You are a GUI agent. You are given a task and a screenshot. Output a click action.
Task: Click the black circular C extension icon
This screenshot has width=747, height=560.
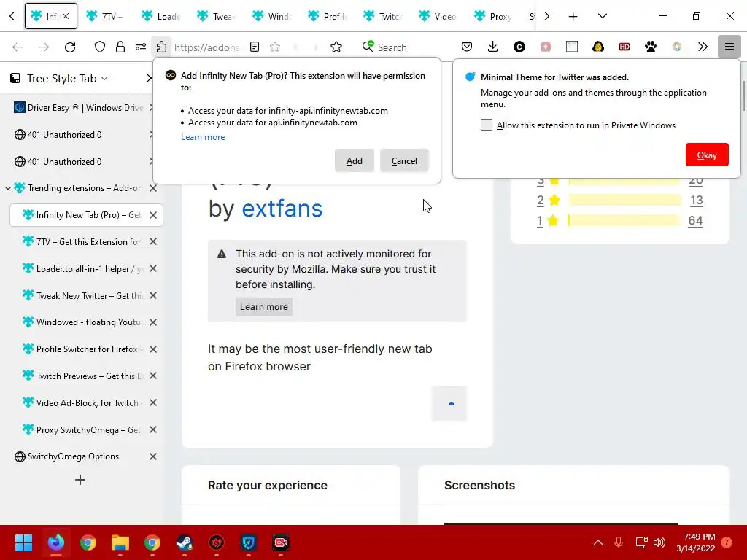tap(519, 47)
